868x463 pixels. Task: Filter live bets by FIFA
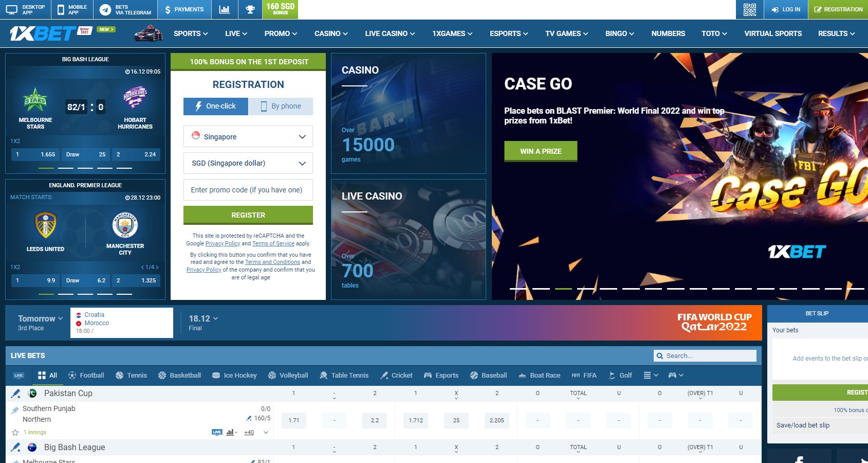click(x=584, y=376)
